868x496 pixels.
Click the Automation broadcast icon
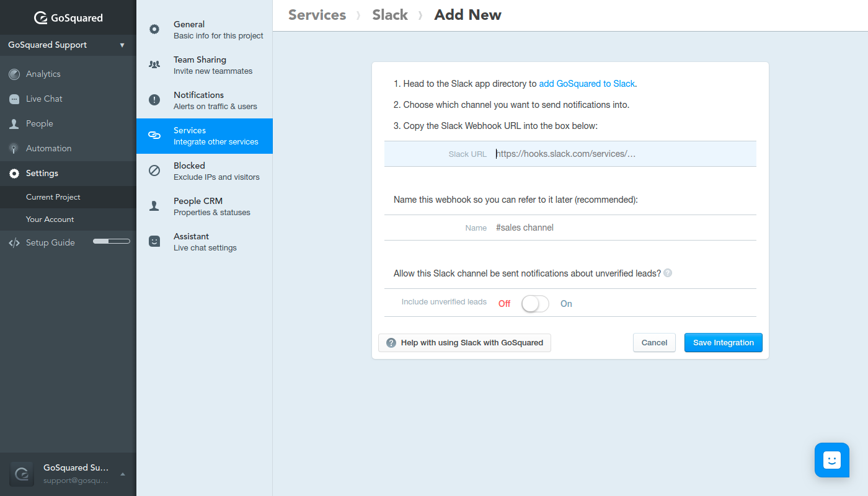tap(14, 149)
